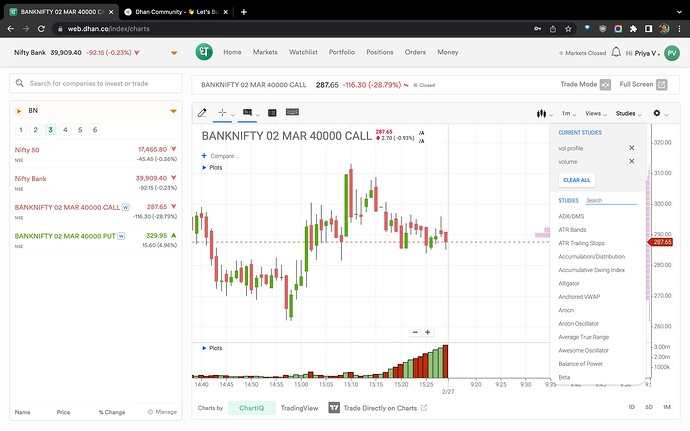Switch to watchlist 4
The image size is (690, 431).
(x=65, y=129)
